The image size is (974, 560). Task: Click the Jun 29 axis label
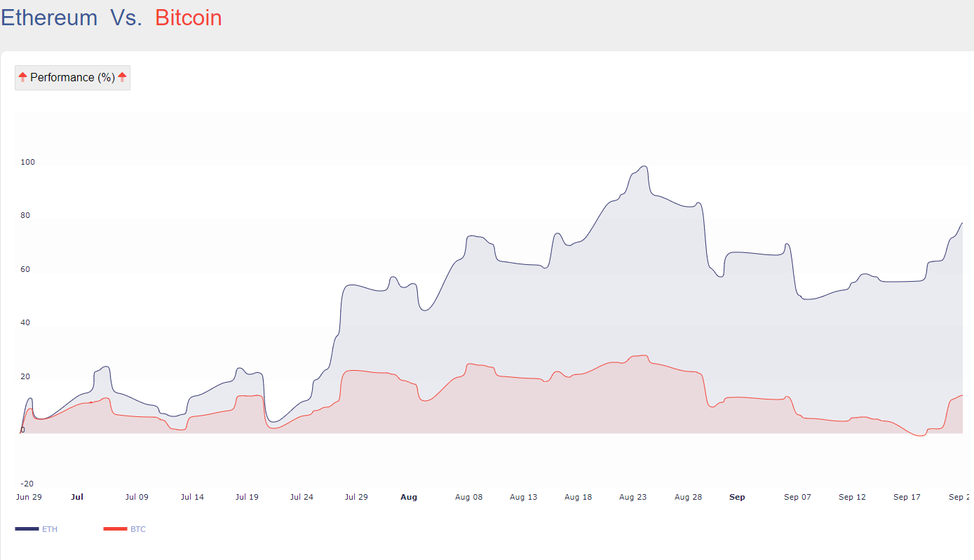coord(29,497)
